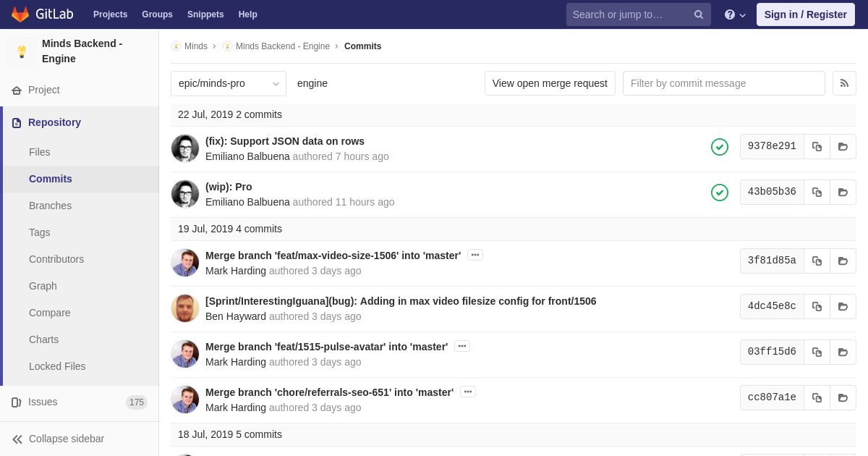Open the Groups menu in top bar
The width and height of the screenshot is (868, 456).
pyautogui.click(x=157, y=14)
